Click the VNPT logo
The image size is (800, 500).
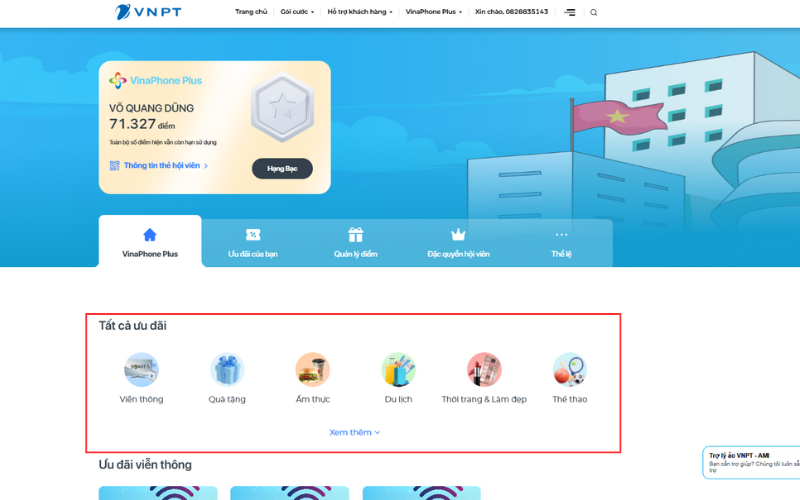pyautogui.click(x=148, y=12)
